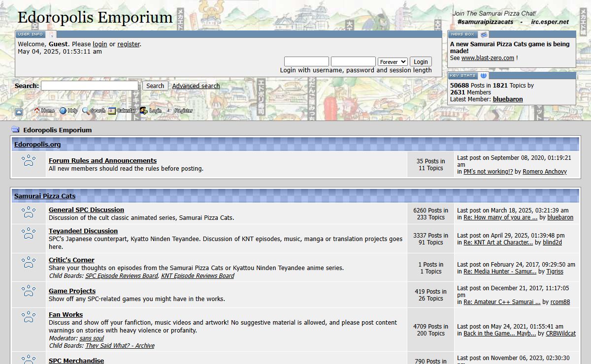Open the Teyandee! Discussion board
Image resolution: width=591 pixels, height=364 pixels.
pyautogui.click(x=83, y=231)
